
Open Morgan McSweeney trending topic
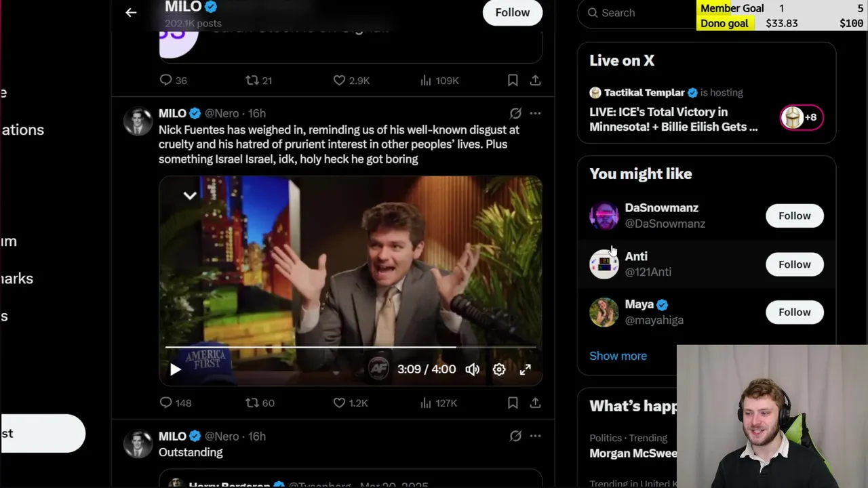(x=633, y=453)
